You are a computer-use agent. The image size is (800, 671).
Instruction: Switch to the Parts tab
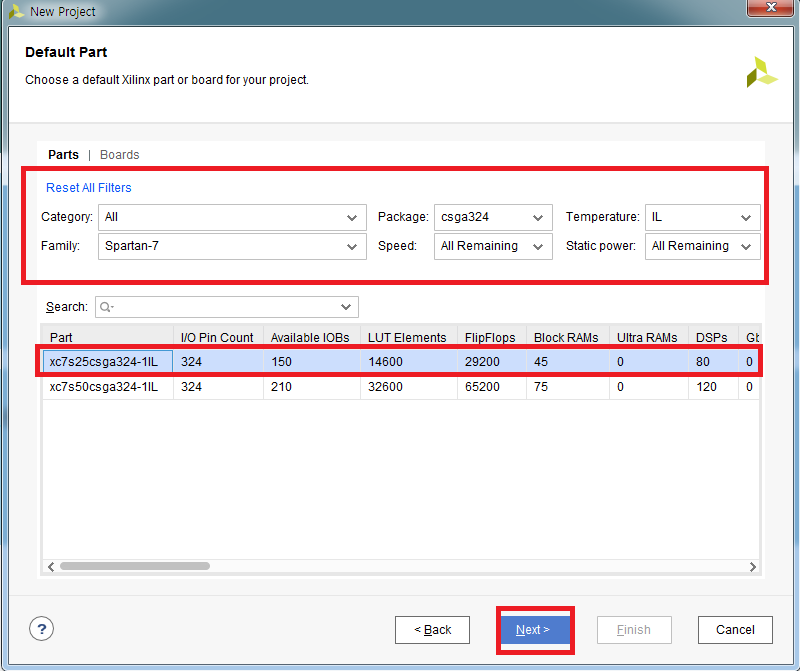pyautogui.click(x=63, y=155)
